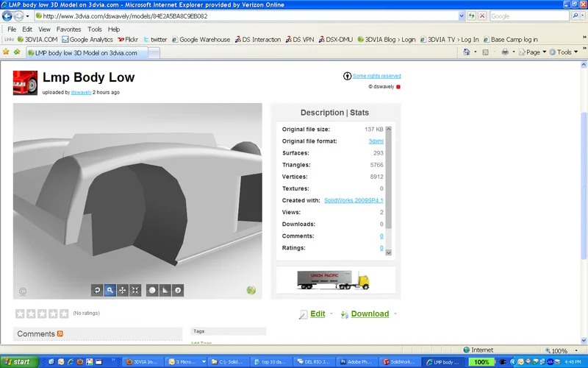Viewport: 588px width, 368px height.
Task: Select the pan move tool in viewer
Action: pos(123,291)
